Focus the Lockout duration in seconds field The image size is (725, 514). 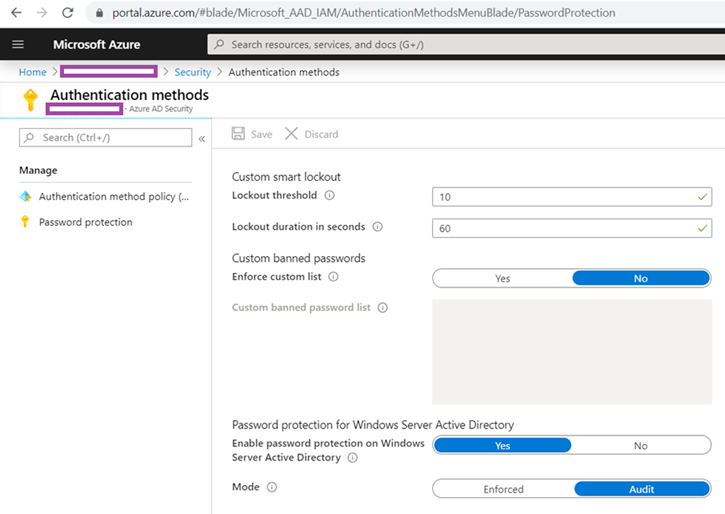pyautogui.click(x=572, y=228)
